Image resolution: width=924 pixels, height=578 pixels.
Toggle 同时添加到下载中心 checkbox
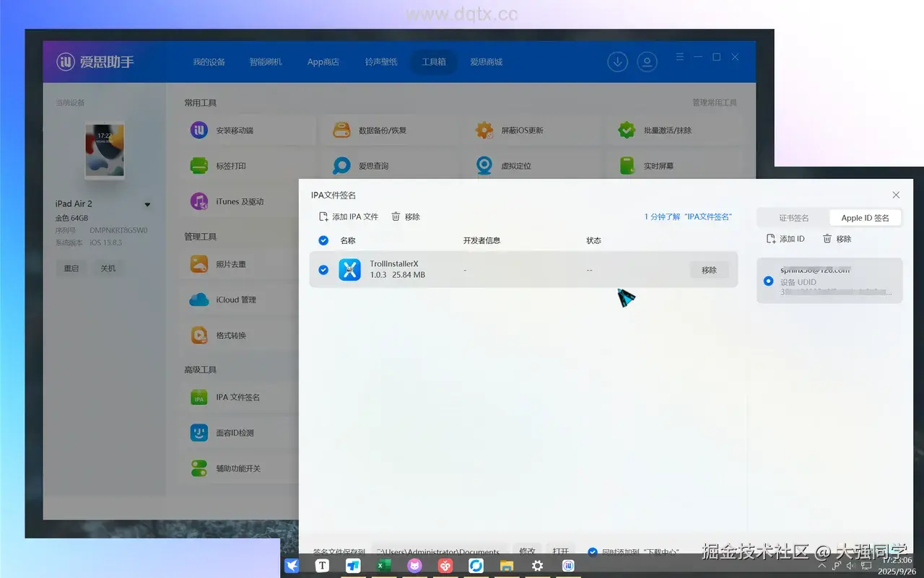(593, 552)
